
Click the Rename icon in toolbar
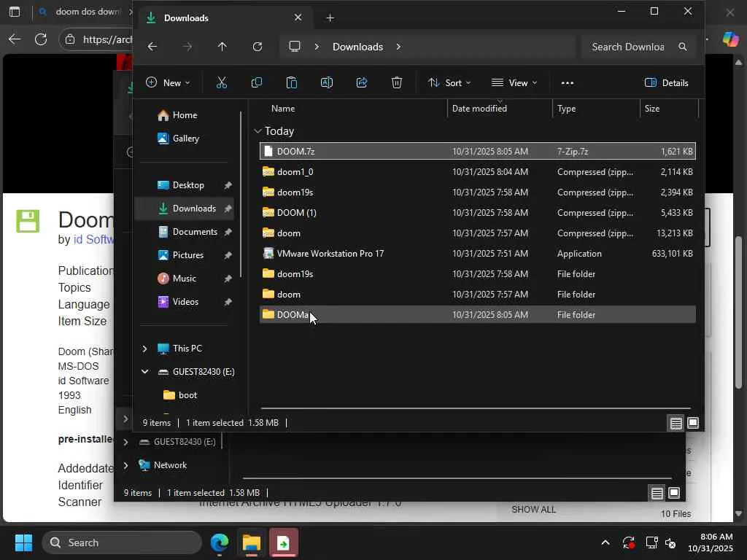327,83
